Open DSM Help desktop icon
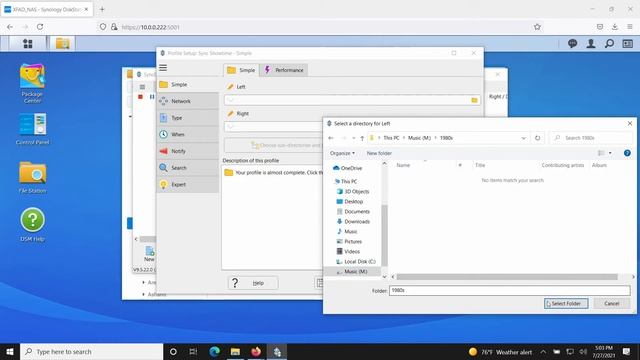The image size is (640, 360). click(x=32, y=225)
